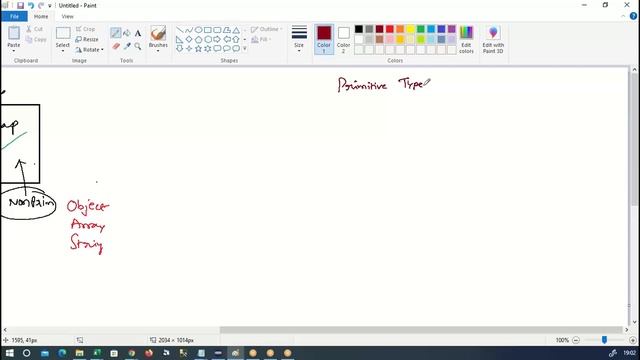Choose the Diamond shape
Screen dimensions: 640x360
[189, 39]
